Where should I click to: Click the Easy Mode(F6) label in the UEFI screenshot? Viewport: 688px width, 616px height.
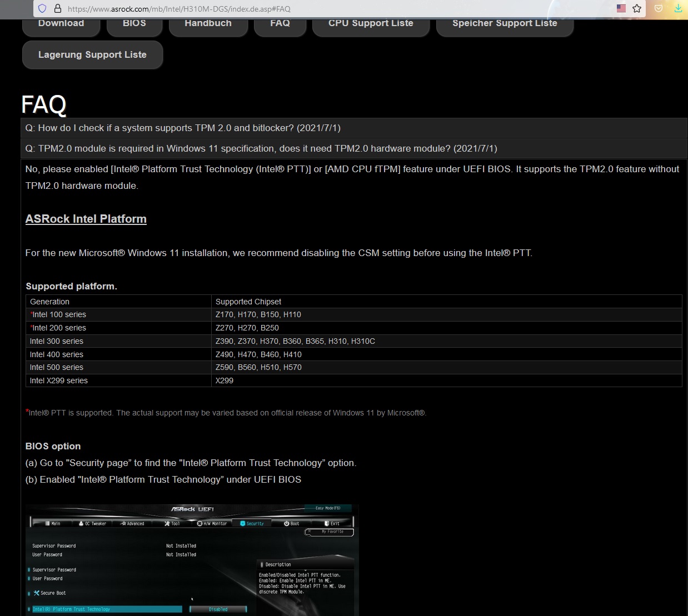328,508
